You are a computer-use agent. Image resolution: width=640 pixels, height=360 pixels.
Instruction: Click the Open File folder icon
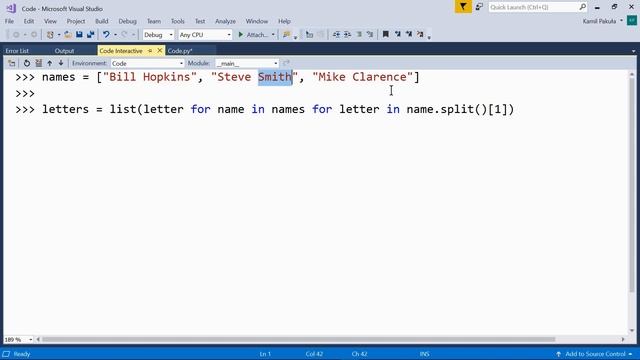pos(68,35)
